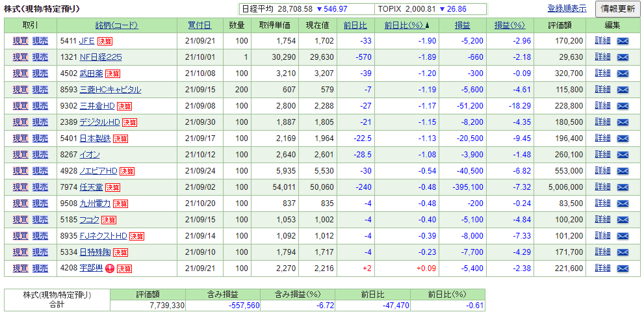Open 現買 for 日本製鉄

coord(20,138)
